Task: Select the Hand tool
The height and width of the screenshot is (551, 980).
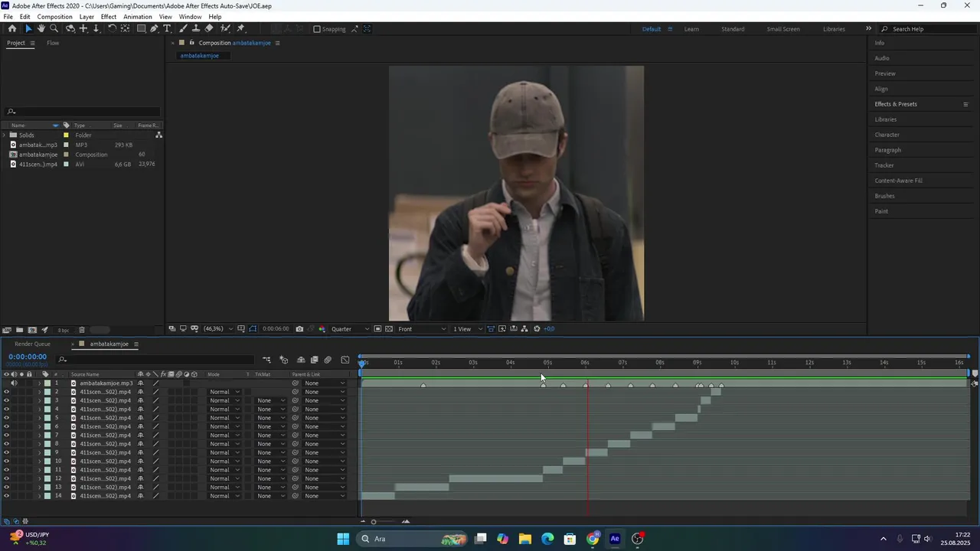Action: coord(41,29)
